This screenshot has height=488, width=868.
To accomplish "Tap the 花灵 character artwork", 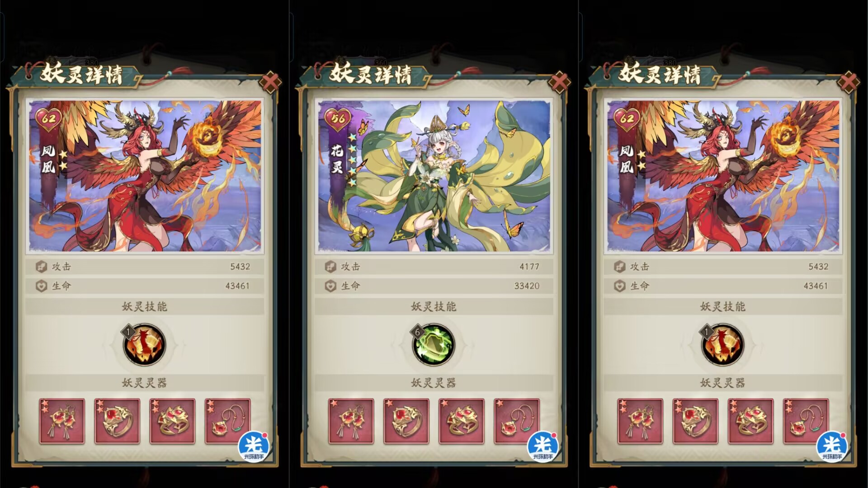I will click(434, 176).
